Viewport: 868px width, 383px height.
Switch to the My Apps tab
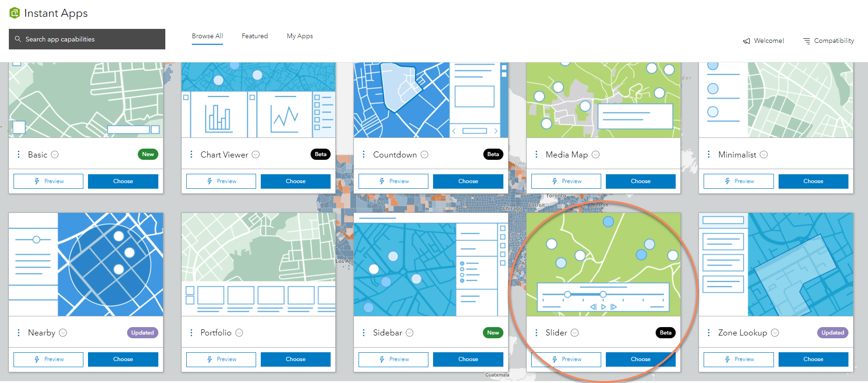point(300,36)
